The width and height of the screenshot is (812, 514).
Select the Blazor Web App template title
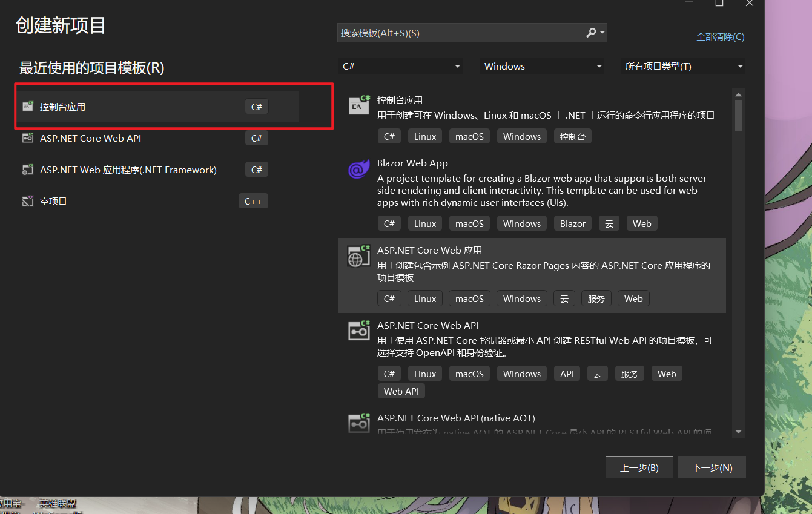coord(412,163)
